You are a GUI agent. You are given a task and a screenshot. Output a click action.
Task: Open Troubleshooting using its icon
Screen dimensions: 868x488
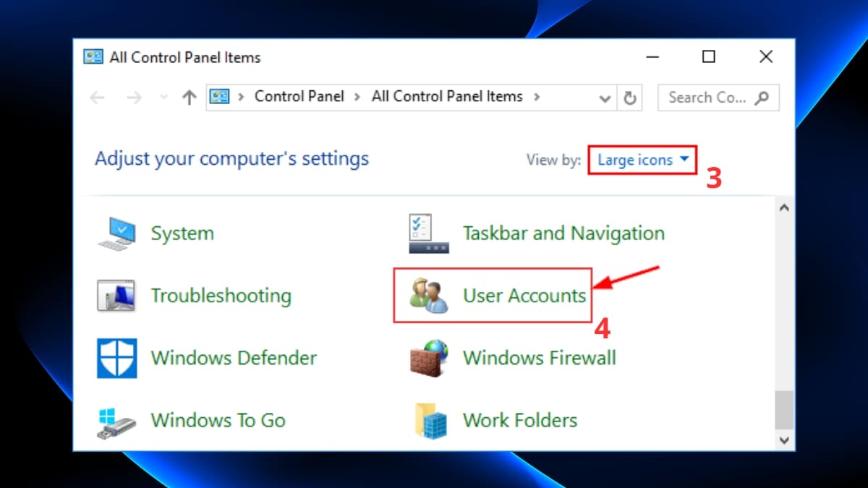coord(116,295)
